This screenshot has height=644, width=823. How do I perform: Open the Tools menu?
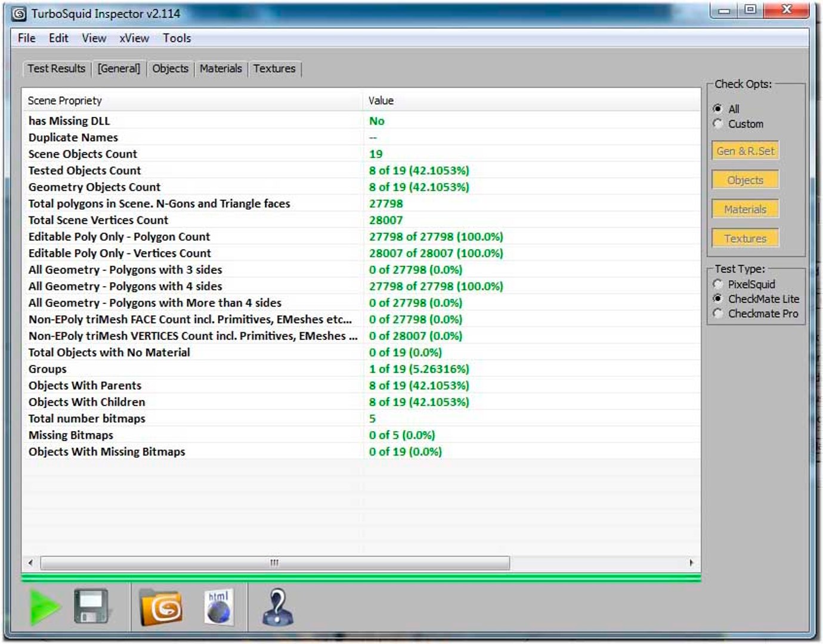(x=177, y=38)
